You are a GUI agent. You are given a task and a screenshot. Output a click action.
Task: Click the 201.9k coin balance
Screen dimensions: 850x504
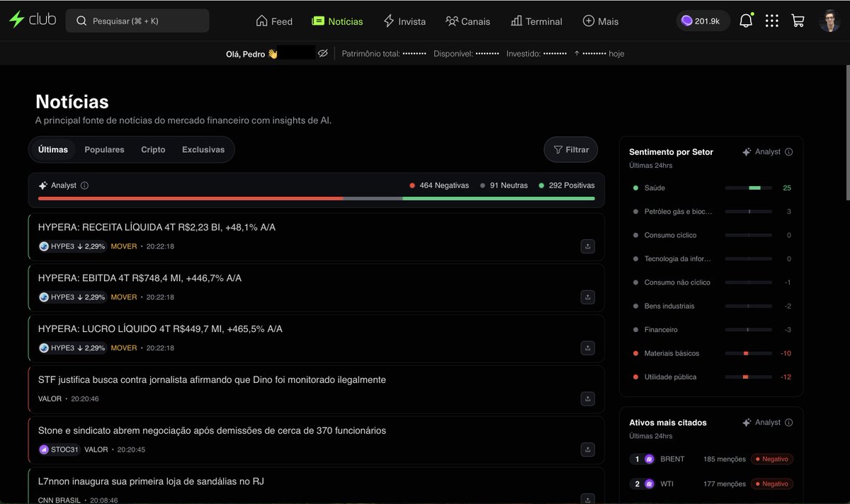tap(703, 21)
